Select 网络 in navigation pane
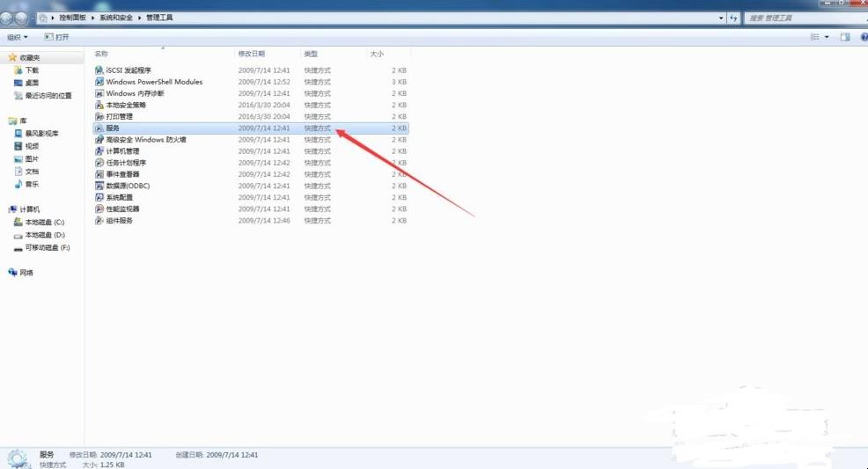The height and width of the screenshot is (469, 868). pyautogui.click(x=21, y=273)
